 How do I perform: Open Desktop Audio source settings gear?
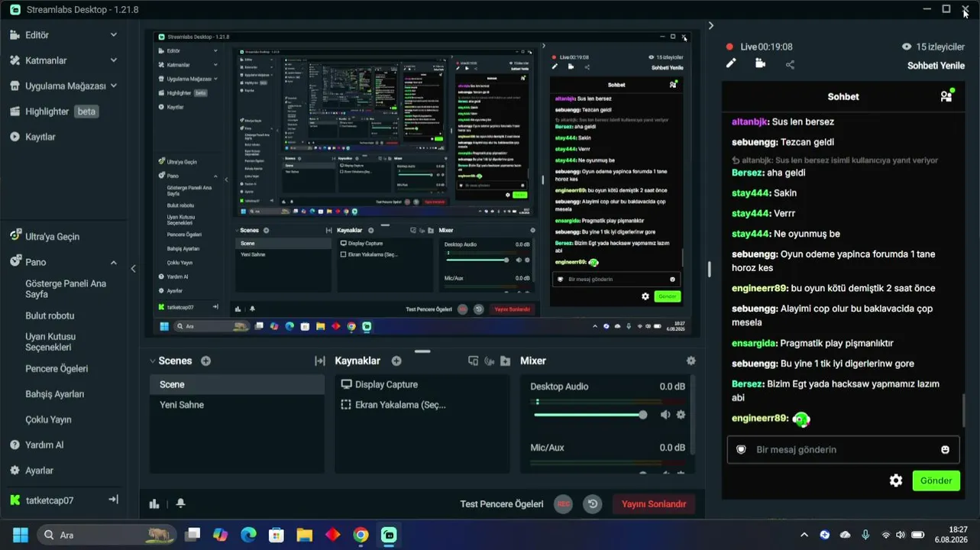pyautogui.click(x=681, y=415)
